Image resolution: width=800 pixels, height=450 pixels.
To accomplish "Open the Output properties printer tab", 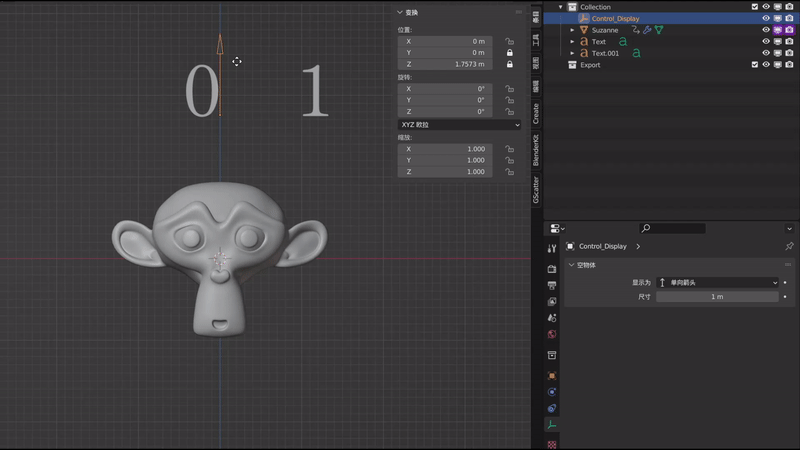I will pyautogui.click(x=552, y=285).
